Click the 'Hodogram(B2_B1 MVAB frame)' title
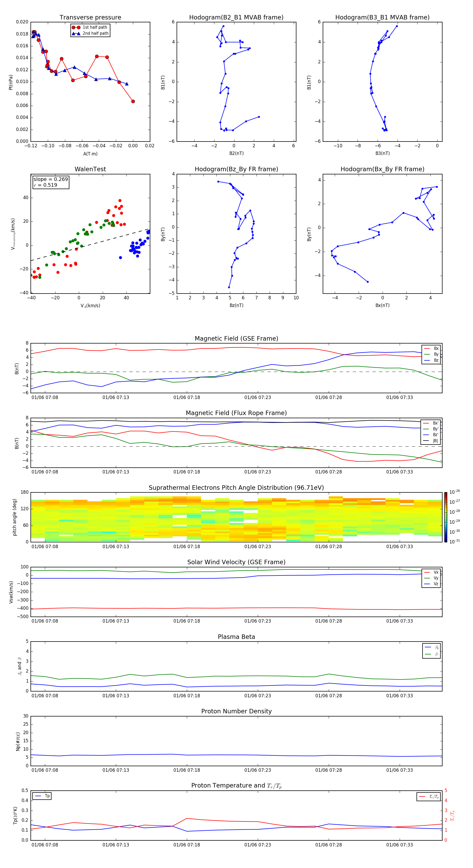Viewport: 473px width, 868px height. pos(236,18)
